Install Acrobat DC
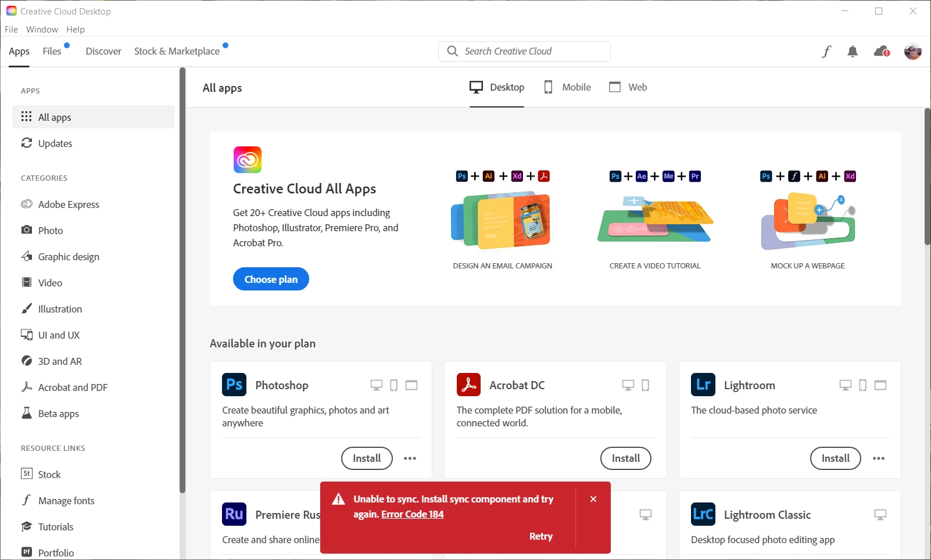Screen dimensions: 931x560 pos(626,458)
